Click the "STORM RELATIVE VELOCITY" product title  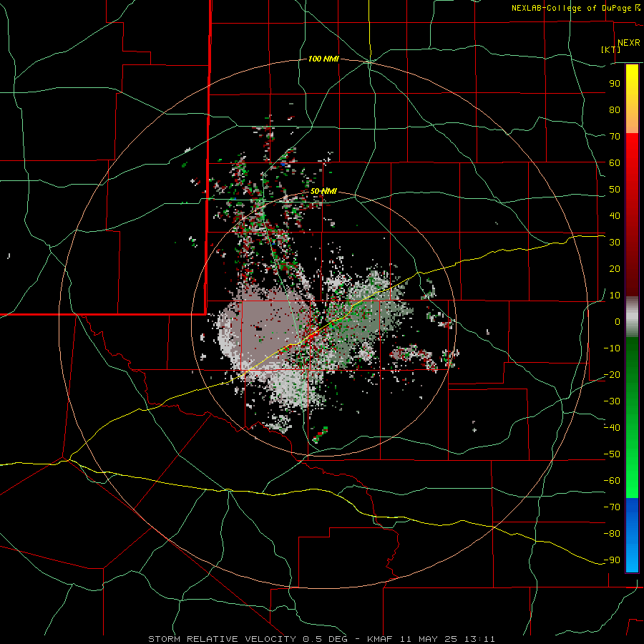click(222, 639)
